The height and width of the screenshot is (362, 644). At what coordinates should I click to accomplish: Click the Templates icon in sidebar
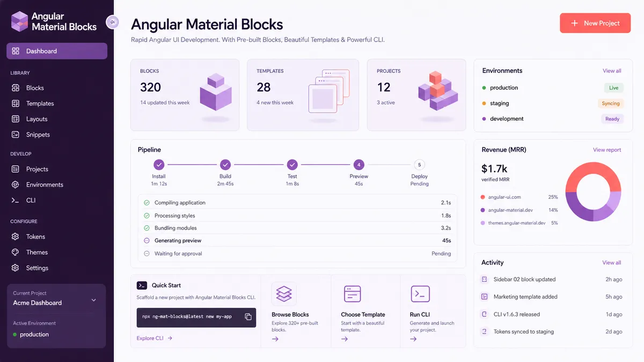click(16, 104)
